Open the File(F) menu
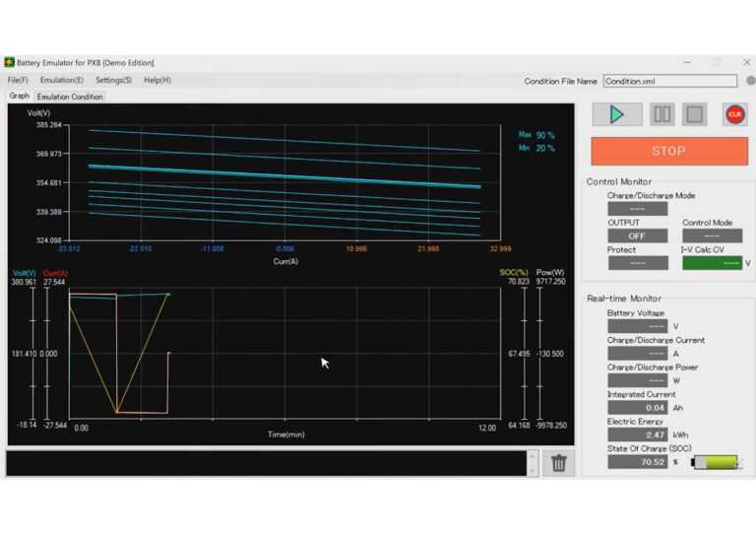Viewport: 756px width, 535px height. click(18, 80)
